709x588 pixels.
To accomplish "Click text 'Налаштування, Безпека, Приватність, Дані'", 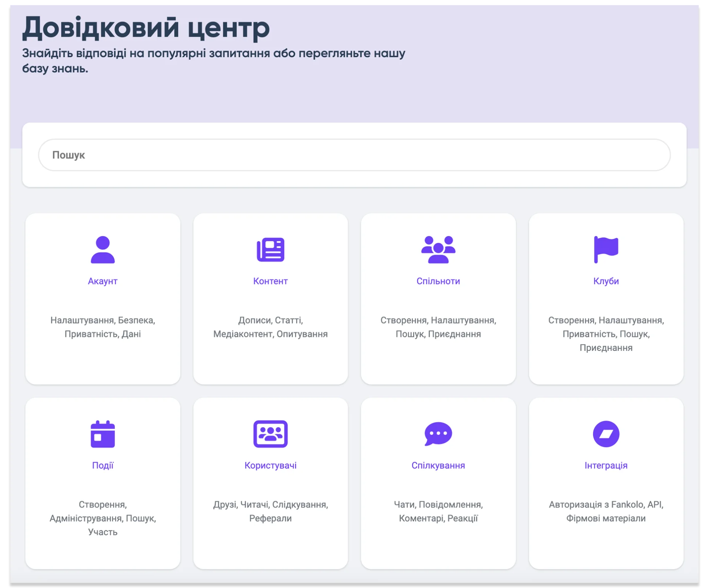I will 103,327.
